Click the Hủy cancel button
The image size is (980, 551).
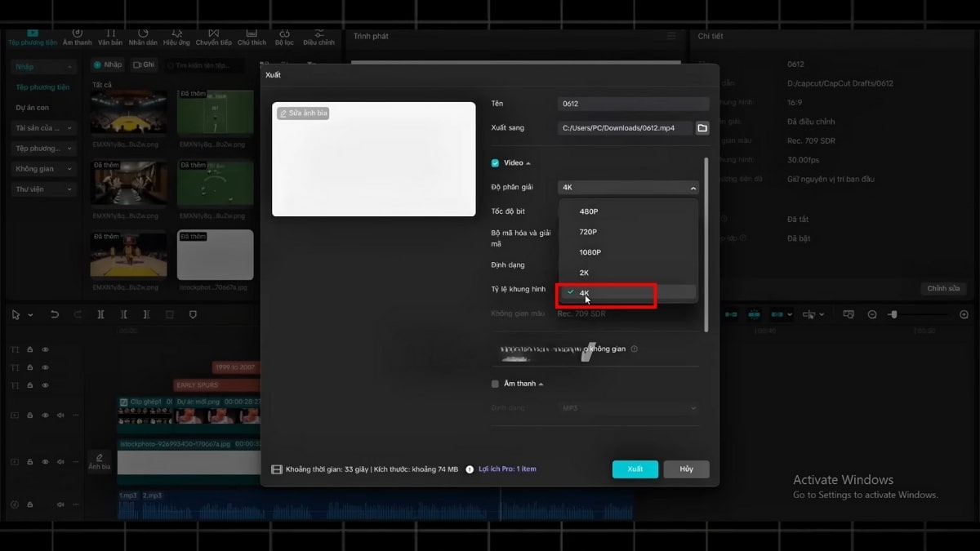685,469
